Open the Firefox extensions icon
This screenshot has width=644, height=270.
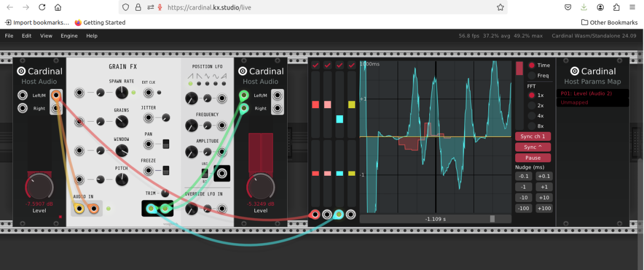(616, 7)
